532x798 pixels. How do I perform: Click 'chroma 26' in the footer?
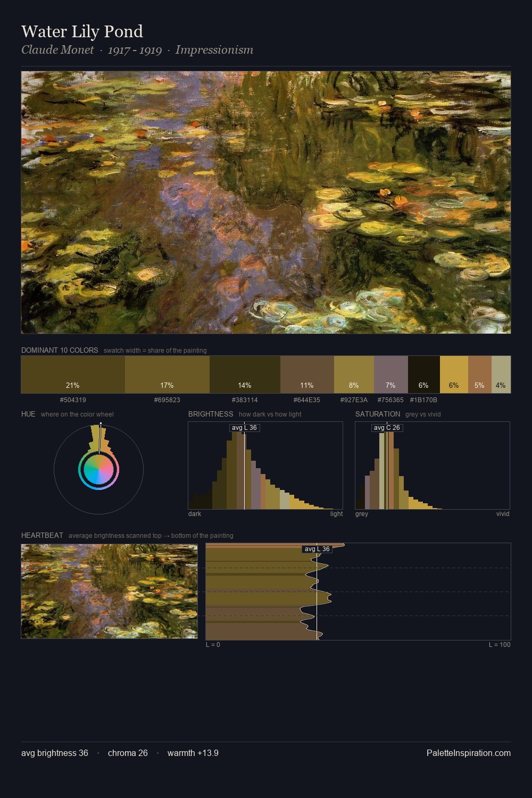128,753
